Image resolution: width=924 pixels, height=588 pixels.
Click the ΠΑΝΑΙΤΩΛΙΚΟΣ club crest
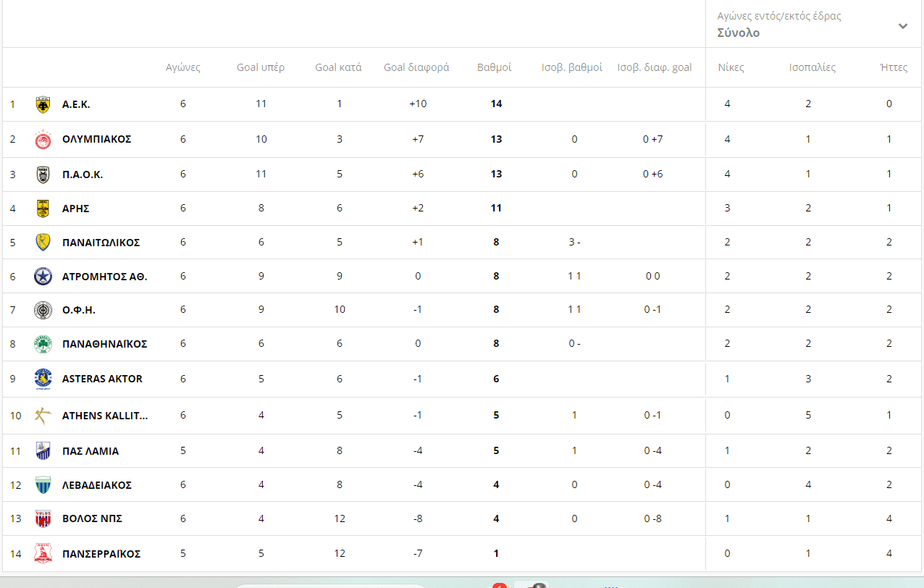(x=43, y=243)
